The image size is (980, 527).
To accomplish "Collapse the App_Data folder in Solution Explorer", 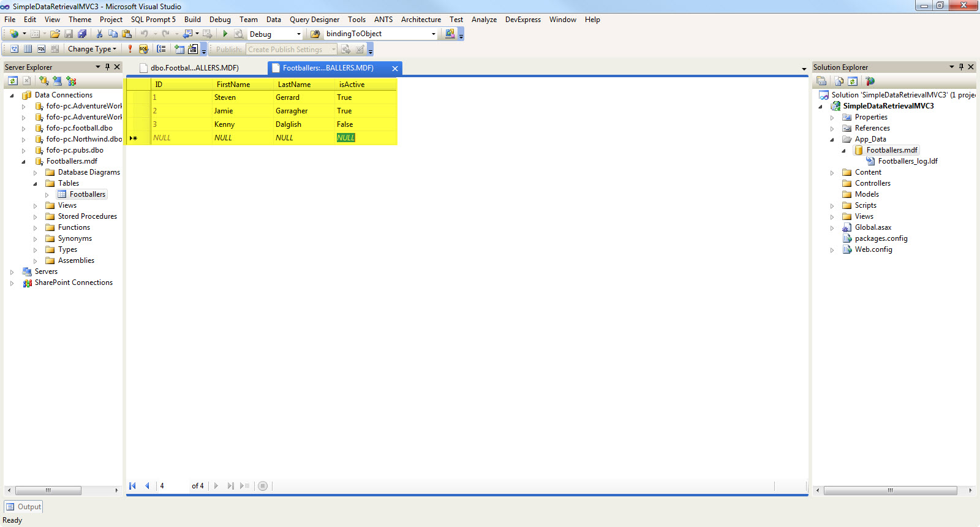I will pyautogui.click(x=832, y=140).
